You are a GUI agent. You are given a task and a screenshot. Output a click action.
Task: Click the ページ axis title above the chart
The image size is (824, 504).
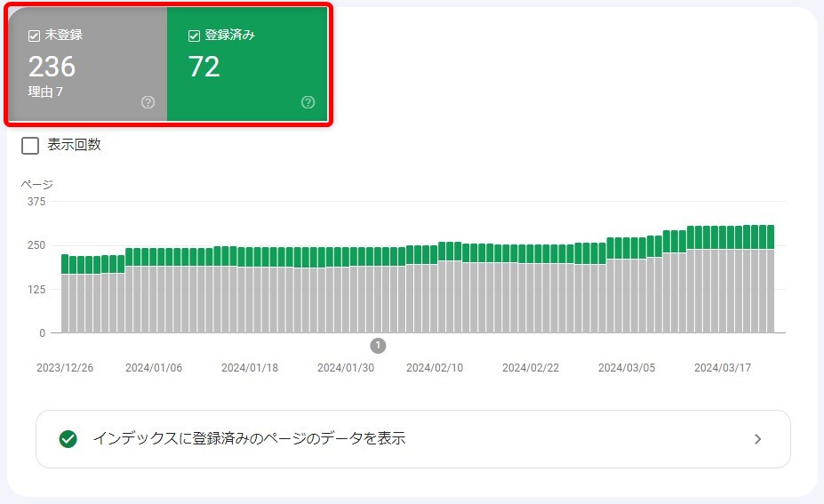coord(36,185)
